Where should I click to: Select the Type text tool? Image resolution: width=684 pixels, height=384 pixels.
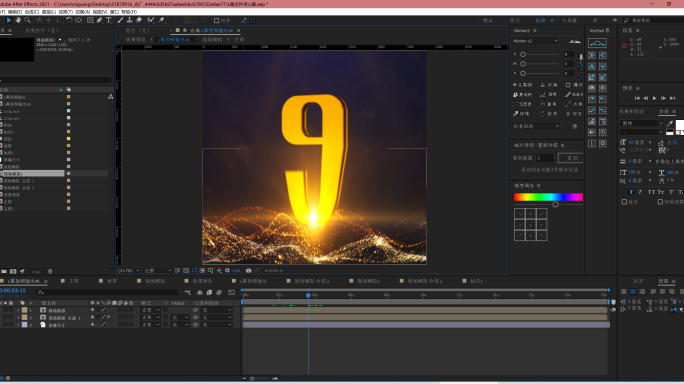(109, 20)
